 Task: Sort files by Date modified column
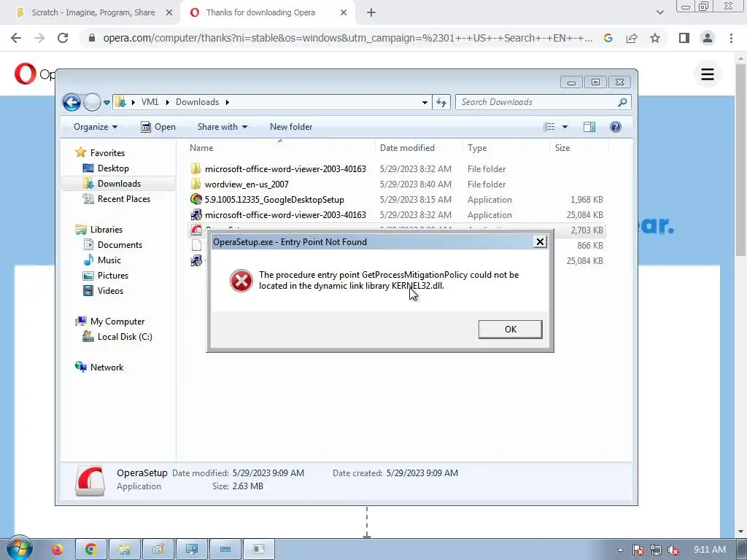point(419,147)
